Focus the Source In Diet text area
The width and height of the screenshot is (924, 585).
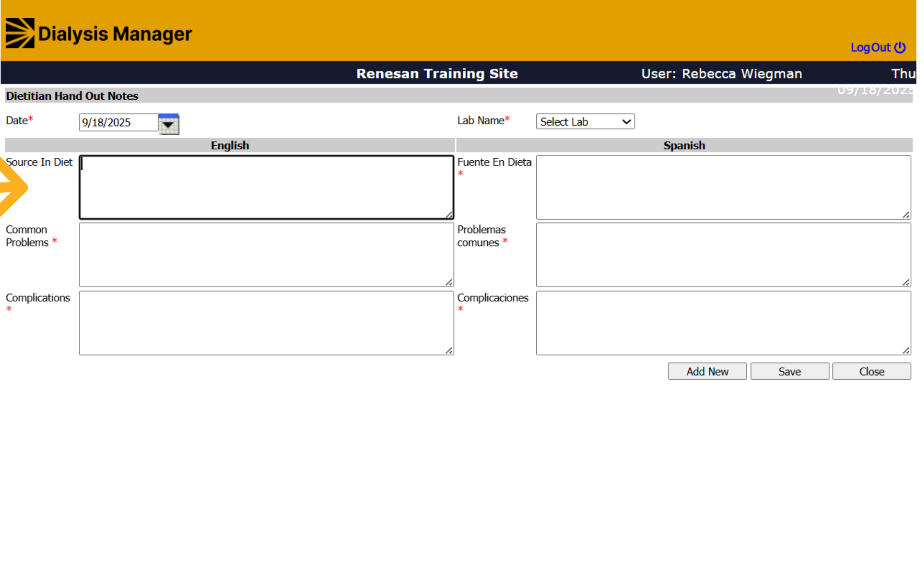click(x=266, y=187)
